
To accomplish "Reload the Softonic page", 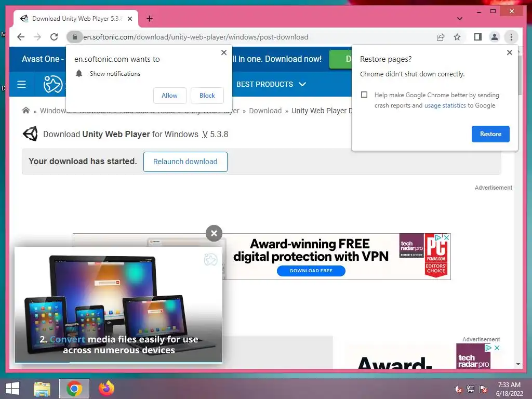I will click(54, 37).
